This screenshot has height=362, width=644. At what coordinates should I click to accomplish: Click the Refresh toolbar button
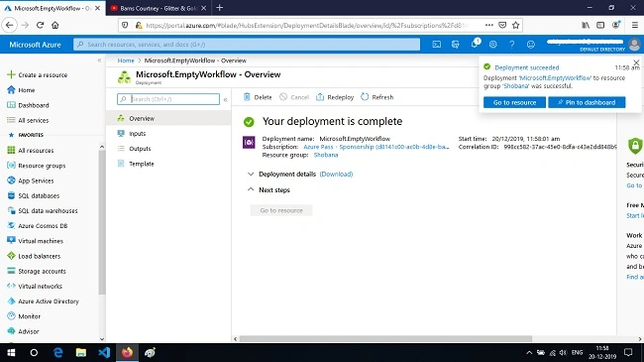(x=377, y=97)
